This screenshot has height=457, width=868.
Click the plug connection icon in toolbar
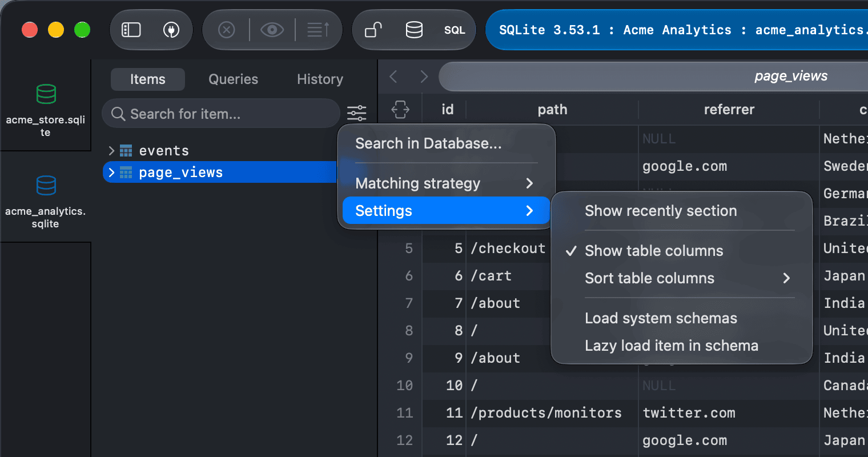click(x=171, y=30)
